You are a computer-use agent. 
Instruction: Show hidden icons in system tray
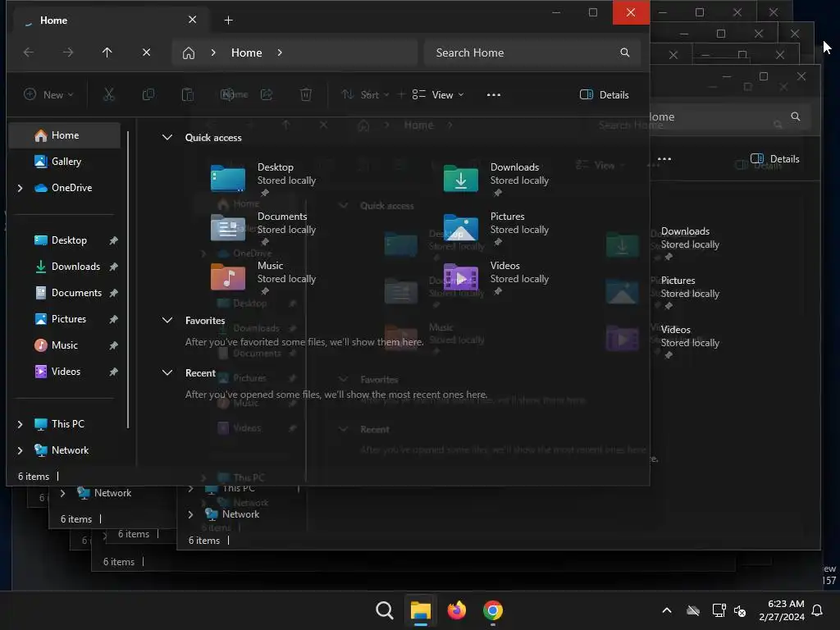click(x=667, y=610)
